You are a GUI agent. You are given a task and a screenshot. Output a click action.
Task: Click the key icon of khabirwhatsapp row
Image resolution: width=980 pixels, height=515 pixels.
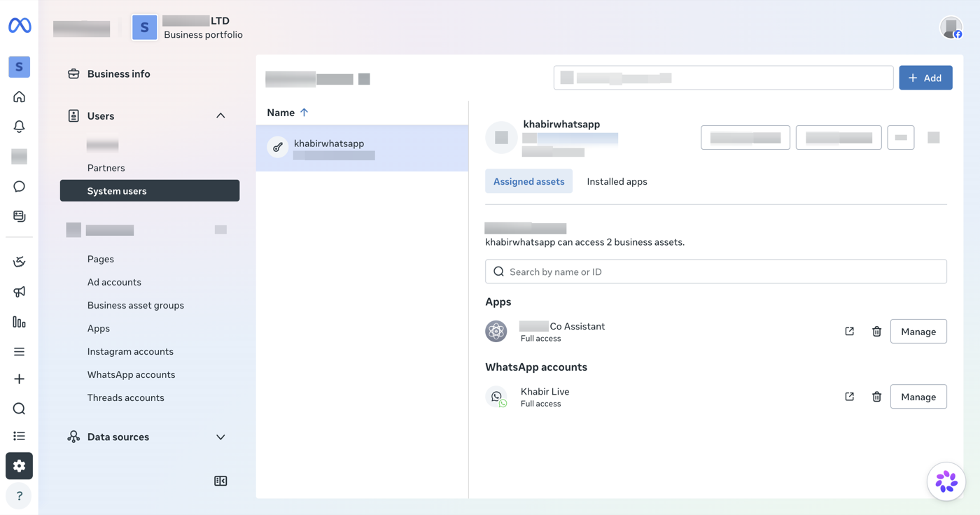tap(278, 148)
